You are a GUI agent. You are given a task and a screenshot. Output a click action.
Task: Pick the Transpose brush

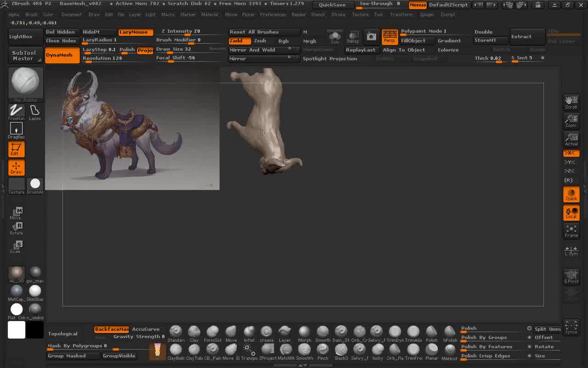(x=249, y=352)
